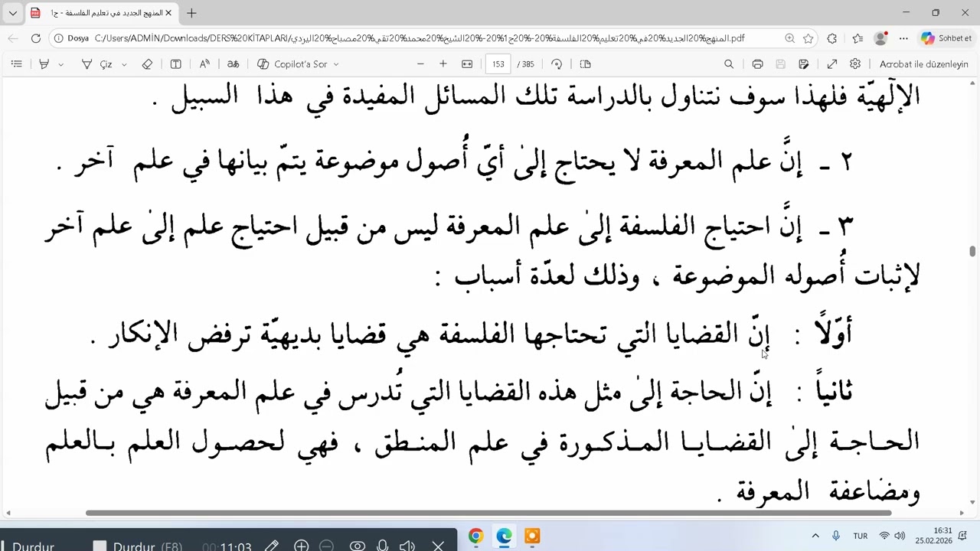Open the PDF search box
Screen dimensions: 980x551
pos(729,64)
